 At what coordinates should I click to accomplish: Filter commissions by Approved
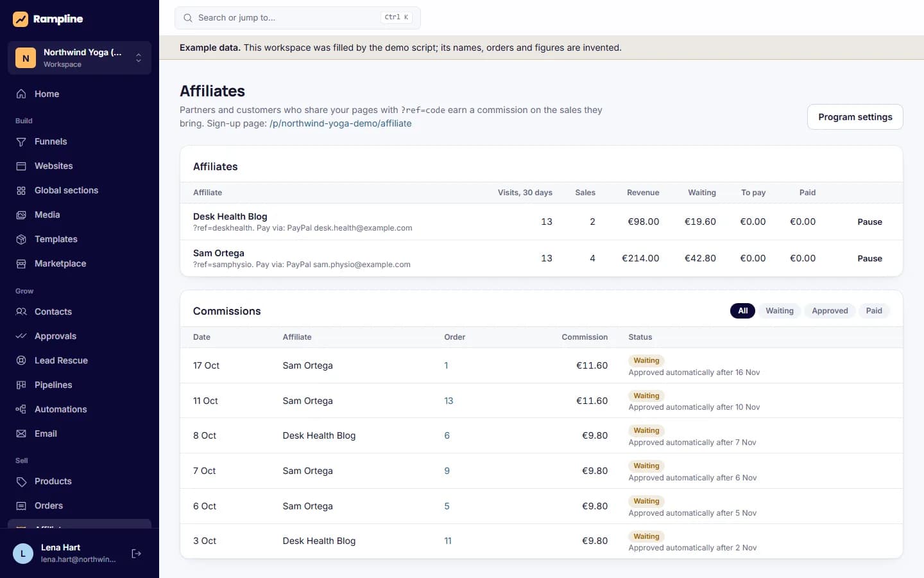tap(830, 311)
